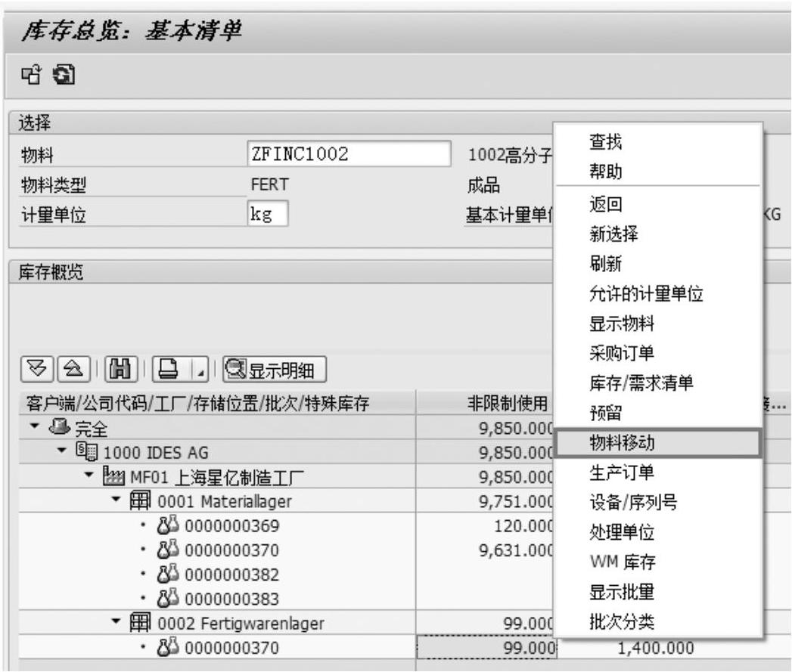Click the batch icon for 0000000369
The height and width of the screenshot is (672, 792).
coord(168,525)
